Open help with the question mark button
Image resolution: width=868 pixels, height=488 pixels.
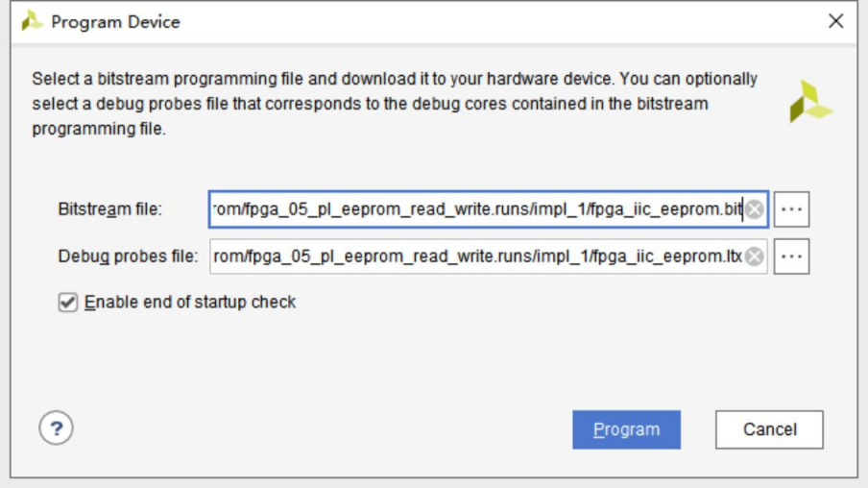click(56, 428)
